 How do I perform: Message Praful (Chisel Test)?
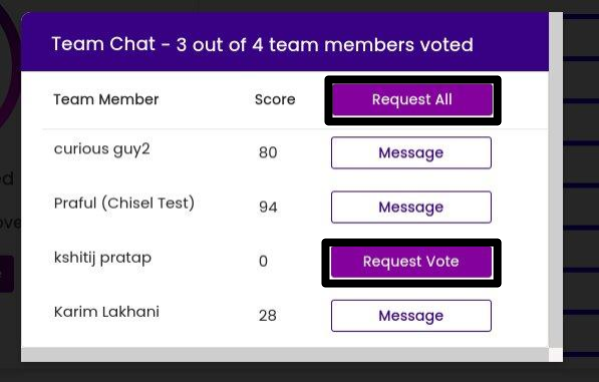(411, 207)
